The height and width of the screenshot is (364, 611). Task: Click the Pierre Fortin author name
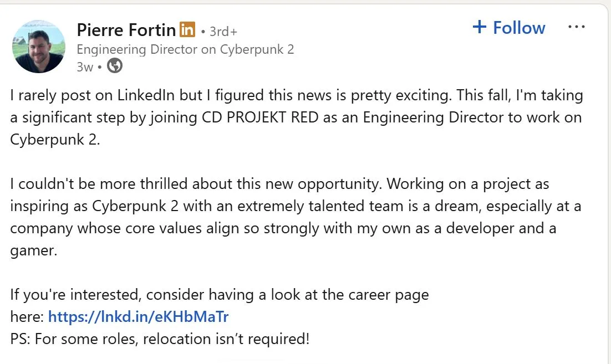[x=126, y=29]
